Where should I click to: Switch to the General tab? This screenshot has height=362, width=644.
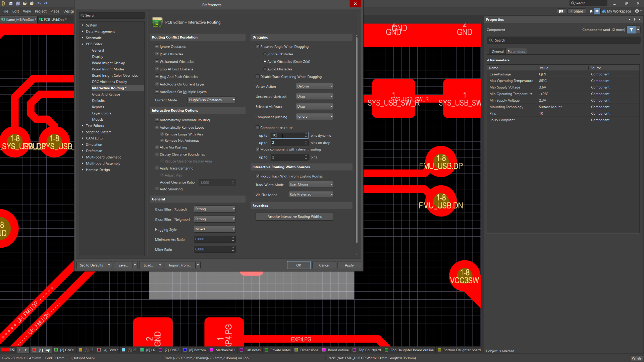point(497,52)
